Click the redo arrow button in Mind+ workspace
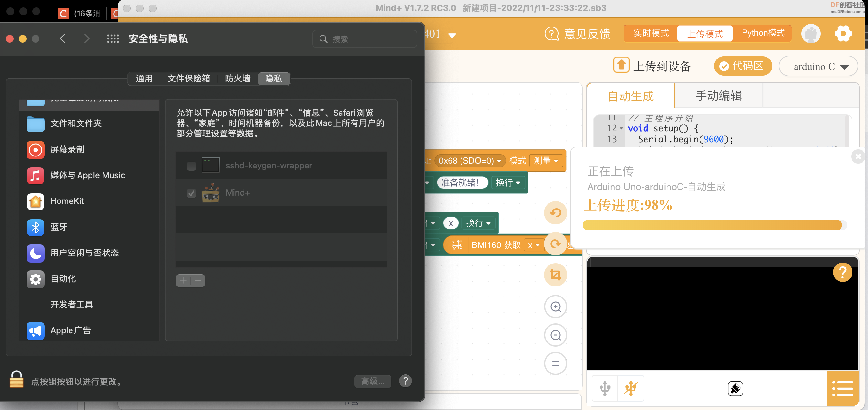Image resolution: width=868 pixels, height=410 pixels. (556, 244)
